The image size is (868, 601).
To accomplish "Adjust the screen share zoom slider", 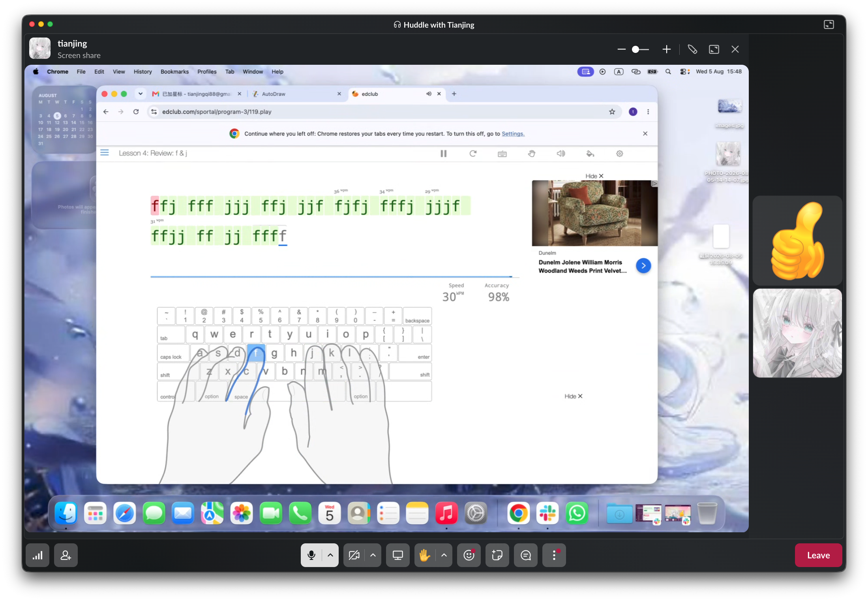I will [x=640, y=49].
